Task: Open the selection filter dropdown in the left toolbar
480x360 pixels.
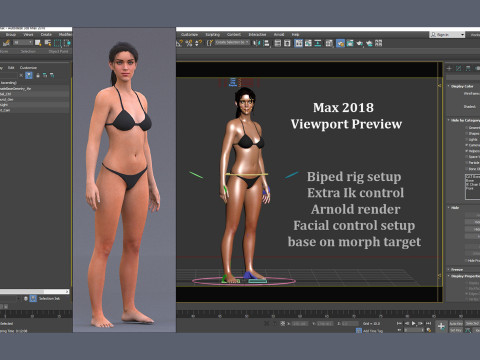Action: [23, 42]
